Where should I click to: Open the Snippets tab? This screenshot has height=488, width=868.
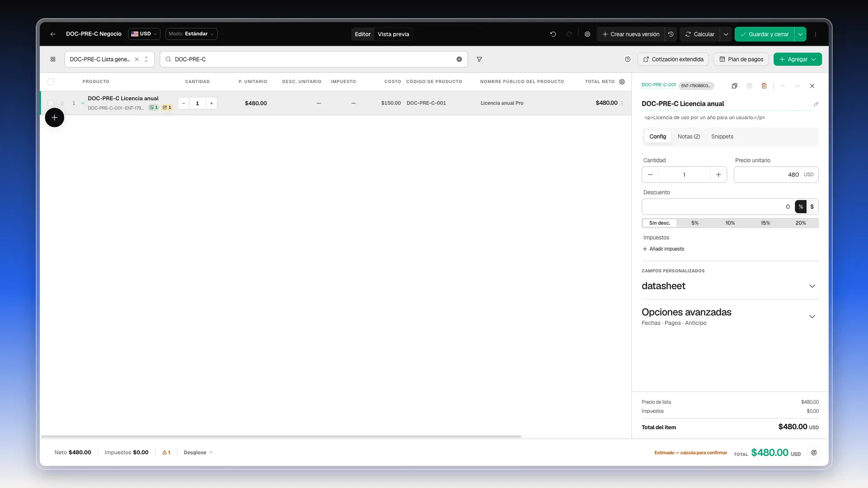[x=722, y=136]
